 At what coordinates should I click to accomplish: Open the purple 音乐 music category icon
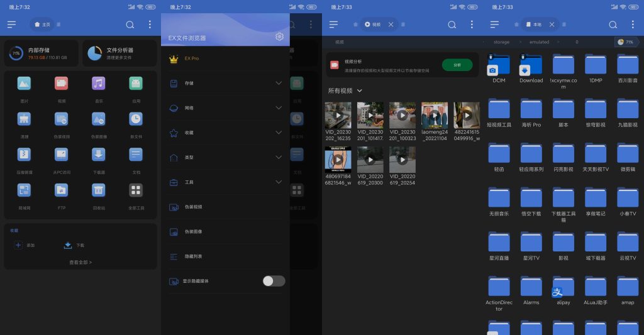[x=99, y=84]
